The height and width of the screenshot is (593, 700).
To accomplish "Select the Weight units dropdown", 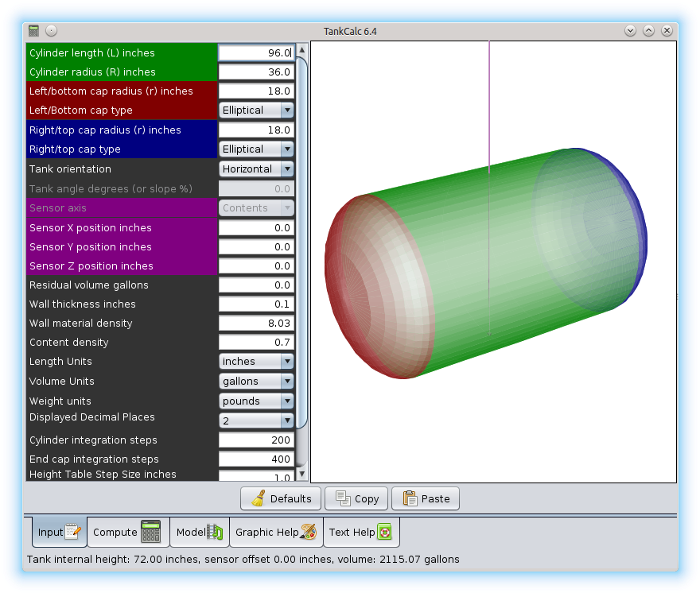I will click(256, 401).
